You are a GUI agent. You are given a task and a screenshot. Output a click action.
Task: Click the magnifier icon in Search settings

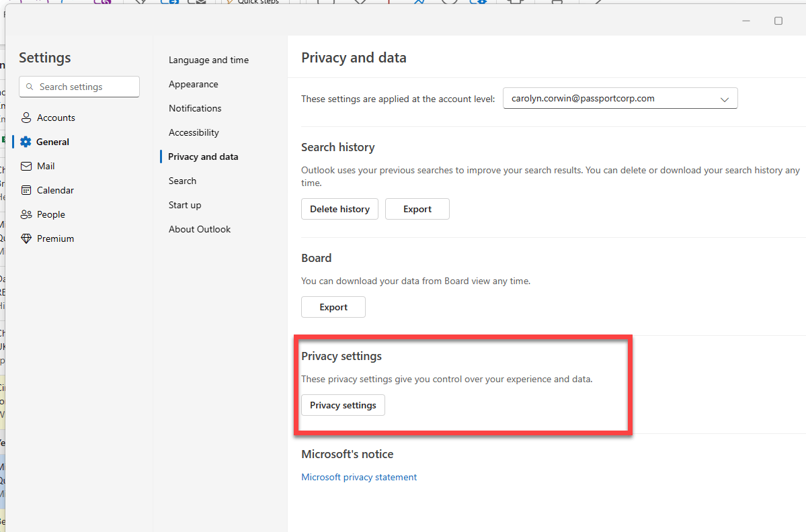pos(30,87)
